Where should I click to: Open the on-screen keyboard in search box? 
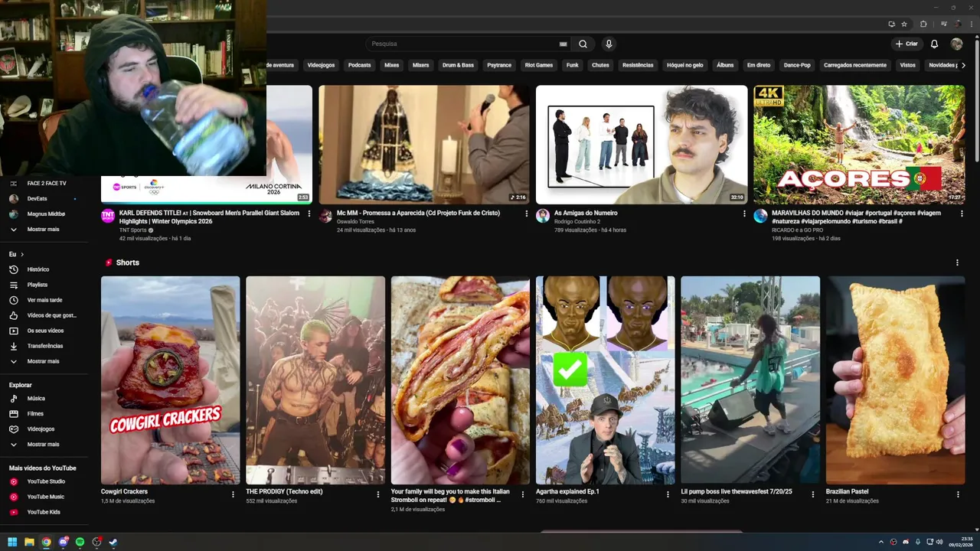[563, 44]
